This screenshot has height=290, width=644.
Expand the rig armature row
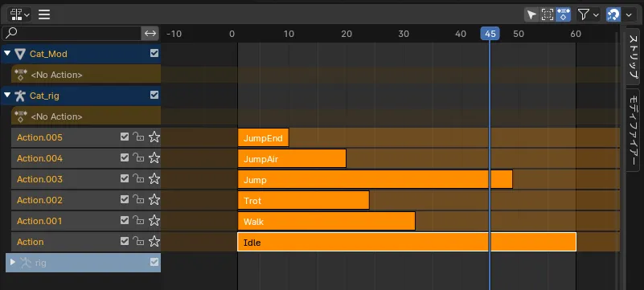(12, 262)
